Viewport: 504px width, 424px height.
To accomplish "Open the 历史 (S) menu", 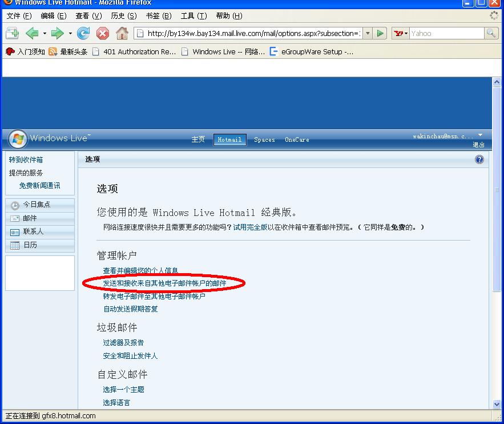I will click(x=124, y=16).
